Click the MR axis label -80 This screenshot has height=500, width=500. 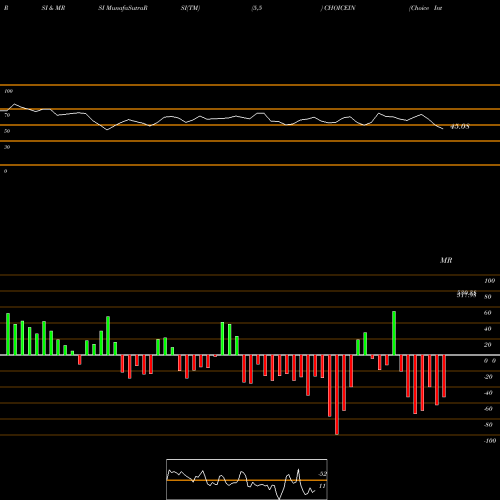pos(488,425)
